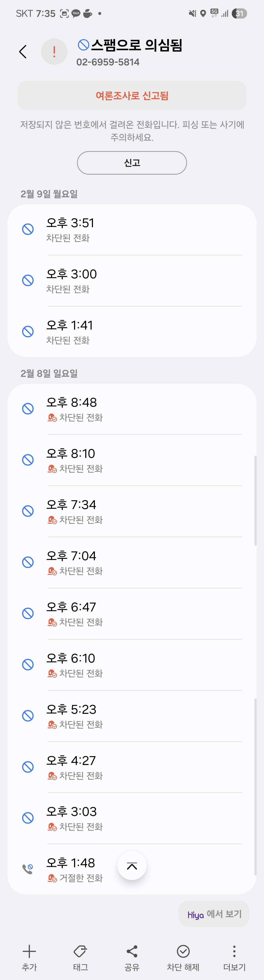Tap the 여론조사로 신고됨 banner
Viewport: 264px width, 980px height.
[132, 96]
